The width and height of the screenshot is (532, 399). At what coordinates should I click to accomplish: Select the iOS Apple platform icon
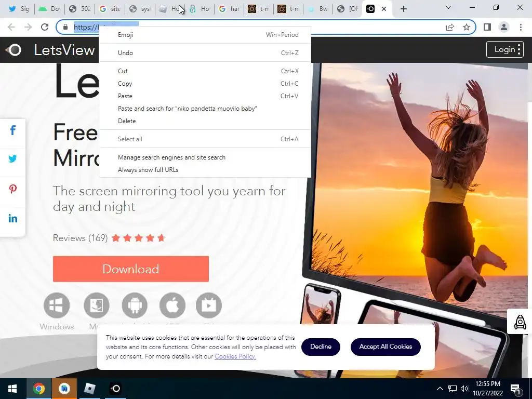click(x=172, y=305)
